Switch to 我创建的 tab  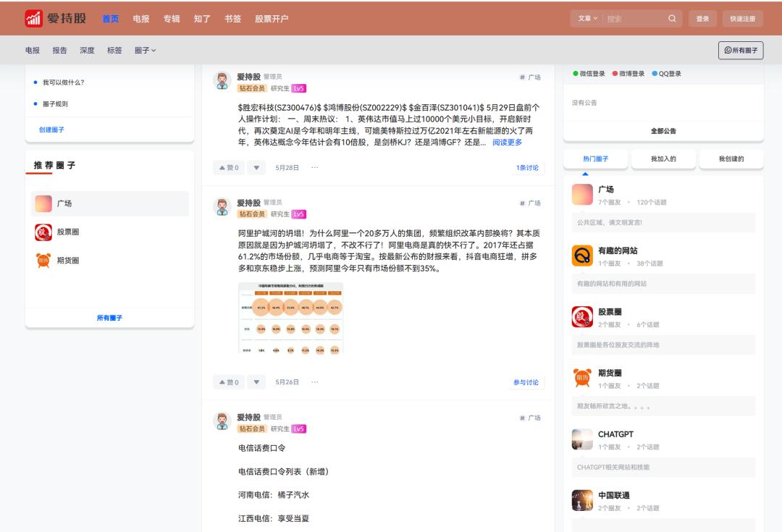[x=731, y=159]
